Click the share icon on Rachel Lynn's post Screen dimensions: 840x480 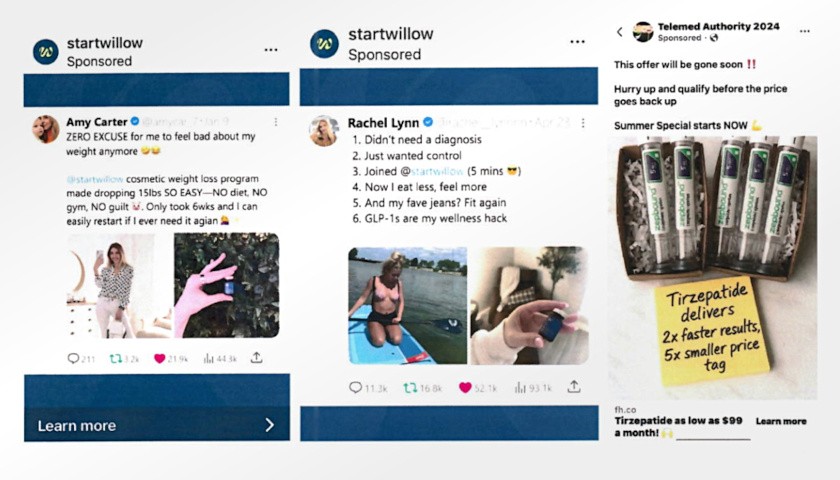tap(574, 386)
